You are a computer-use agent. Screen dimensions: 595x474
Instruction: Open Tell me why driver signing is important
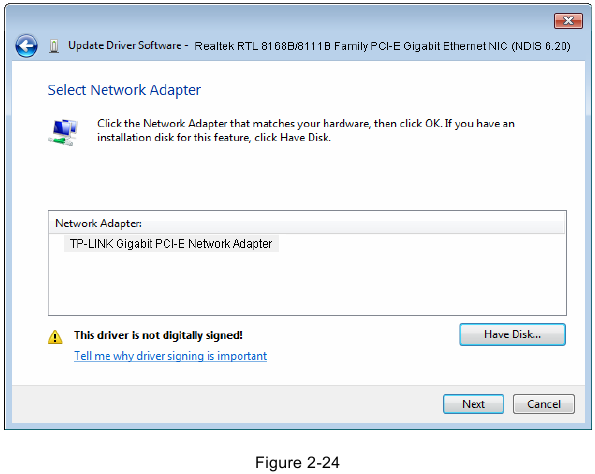click(x=170, y=356)
